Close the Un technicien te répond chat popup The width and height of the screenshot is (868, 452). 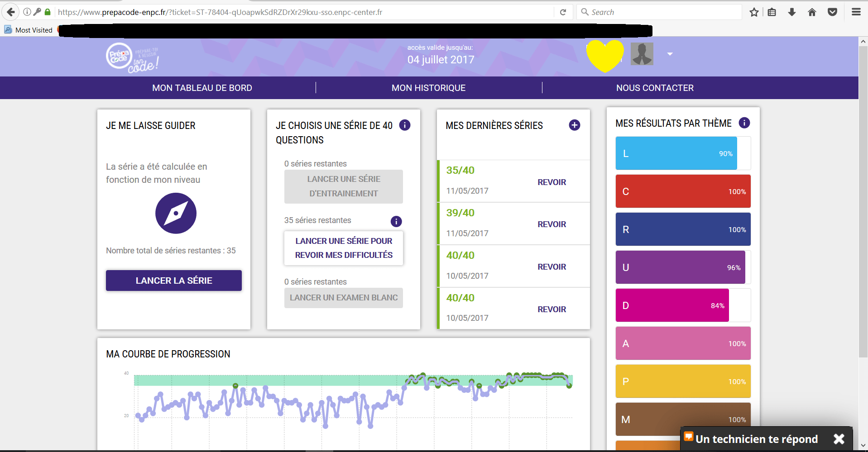[x=839, y=439]
